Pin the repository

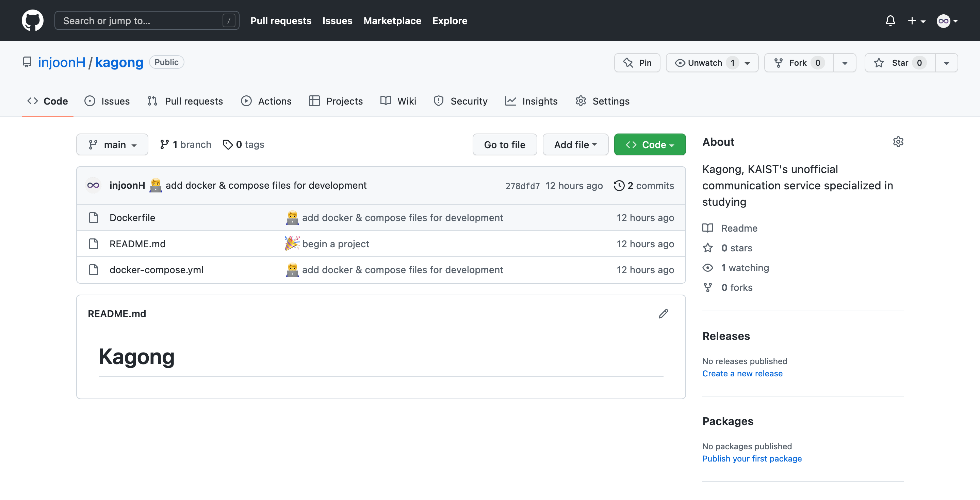(x=637, y=62)
